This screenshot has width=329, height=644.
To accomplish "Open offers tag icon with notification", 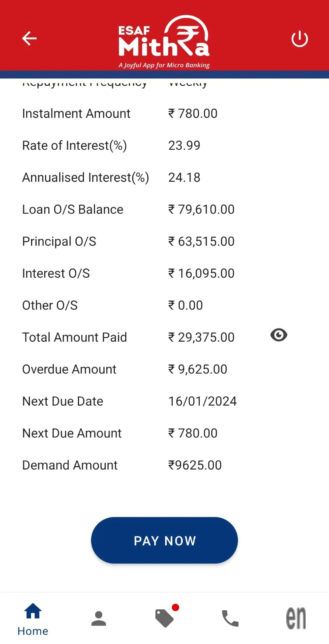I will (165, 618).
